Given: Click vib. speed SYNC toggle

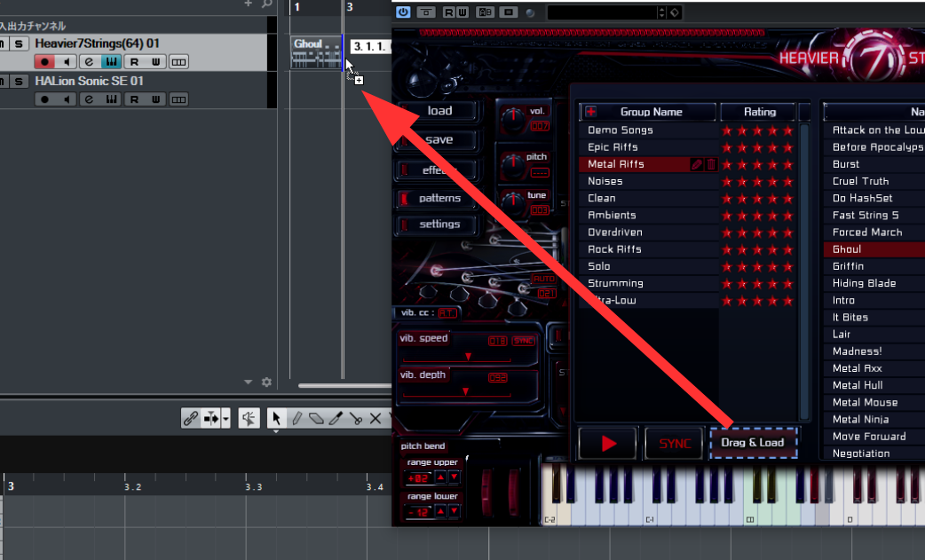Looking at the screenshot, I should click(523, 342).
